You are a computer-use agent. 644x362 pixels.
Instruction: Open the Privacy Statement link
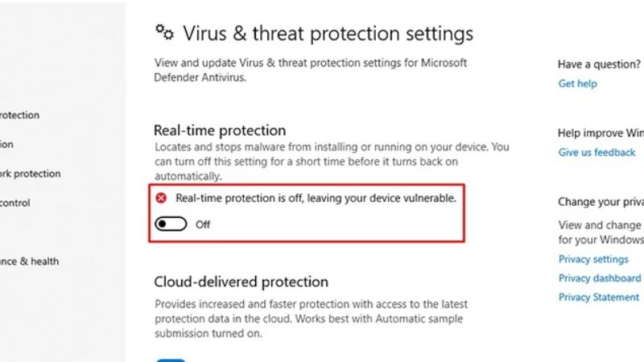coord(599,297)
